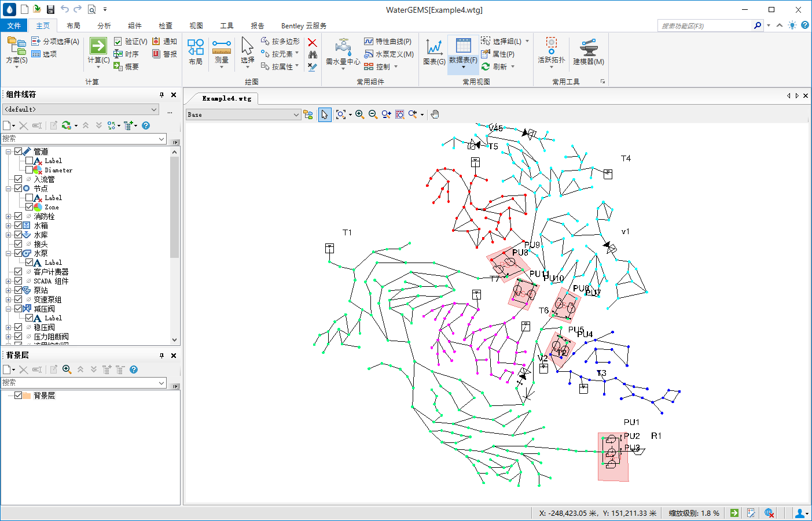Collapse the 水泵 tree node
The image size is (812, 521).
9,253
